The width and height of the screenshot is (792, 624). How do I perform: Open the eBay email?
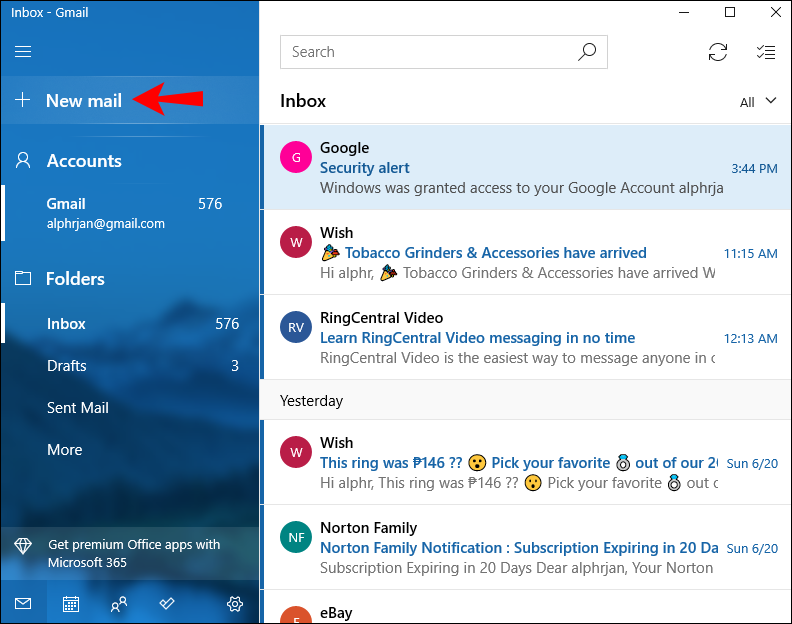[527, 607]
